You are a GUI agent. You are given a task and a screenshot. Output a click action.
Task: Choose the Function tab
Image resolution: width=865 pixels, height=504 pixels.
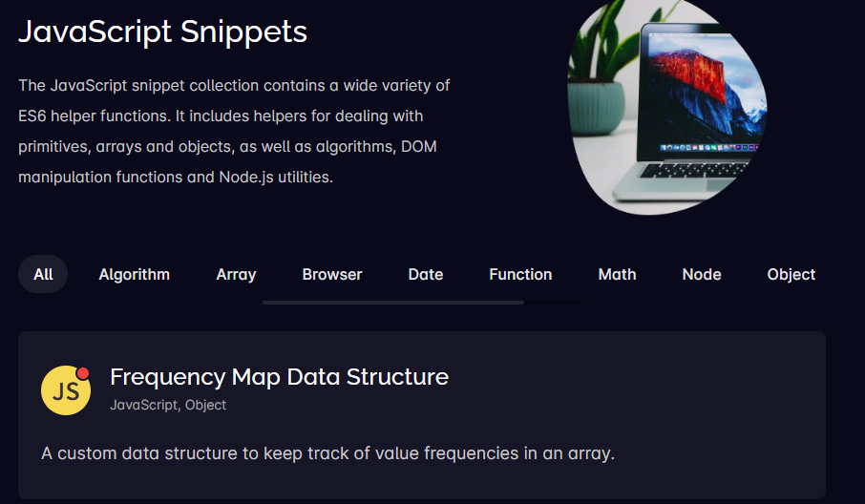[x=520, y=274]
